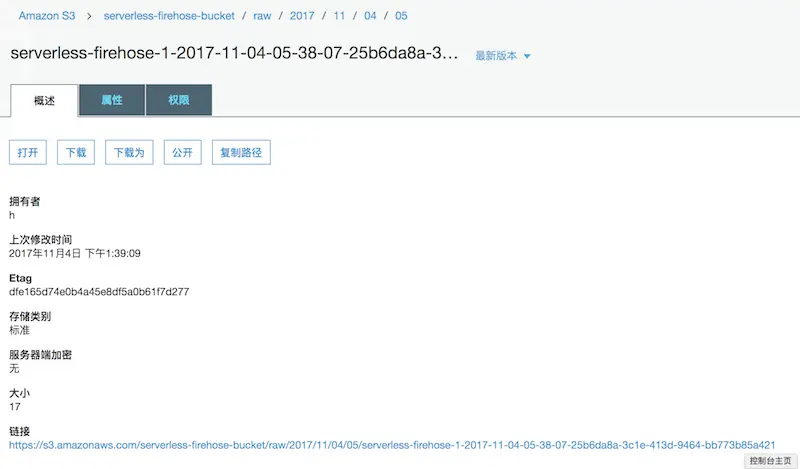Click the 打开 button
Image resolution: width=800 pixels, height=469 pixels.
point(28,152)
